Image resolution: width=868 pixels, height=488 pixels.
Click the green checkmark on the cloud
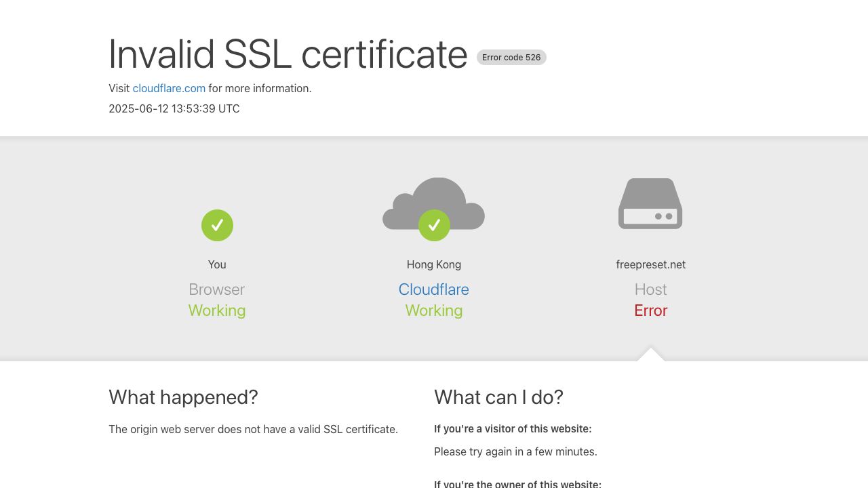[x=434, y=226]
